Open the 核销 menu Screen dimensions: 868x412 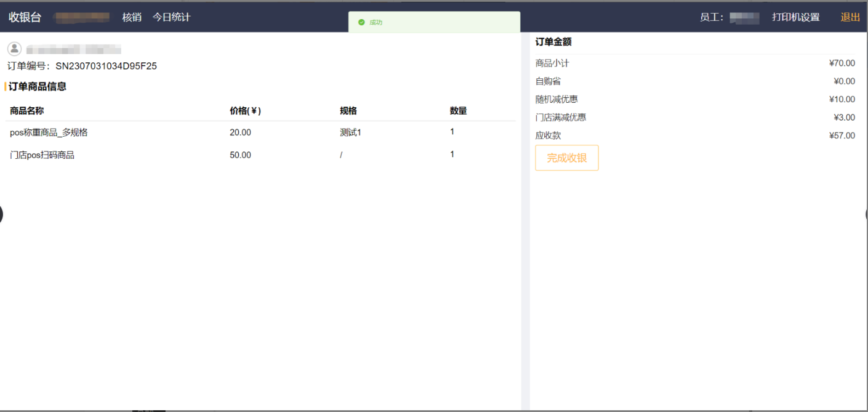pos(132,17)
